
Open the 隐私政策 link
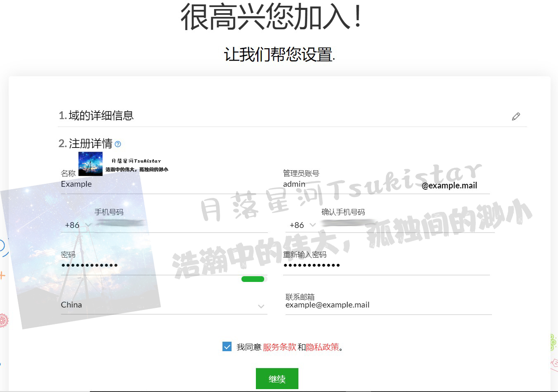coord(322,347)
